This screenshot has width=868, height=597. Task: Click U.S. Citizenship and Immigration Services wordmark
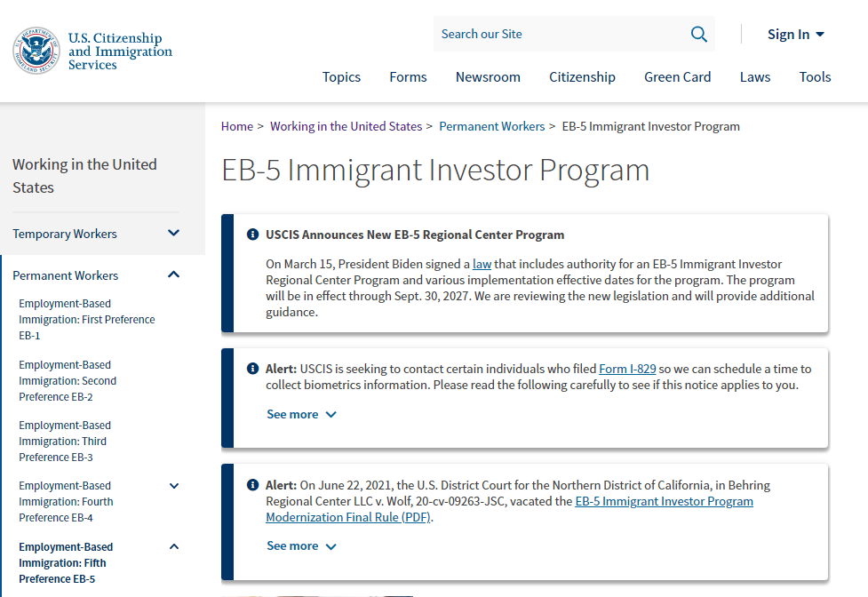(x=120, y=51)
